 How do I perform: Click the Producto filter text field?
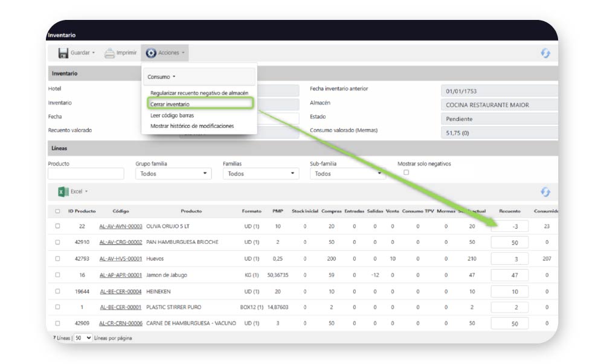[86, 174]
